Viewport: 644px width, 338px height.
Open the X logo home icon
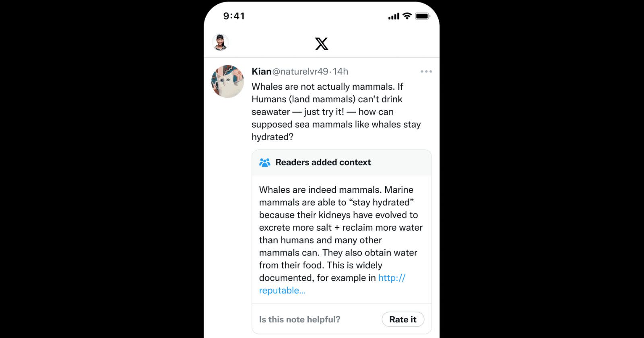[x=322, y=43]
